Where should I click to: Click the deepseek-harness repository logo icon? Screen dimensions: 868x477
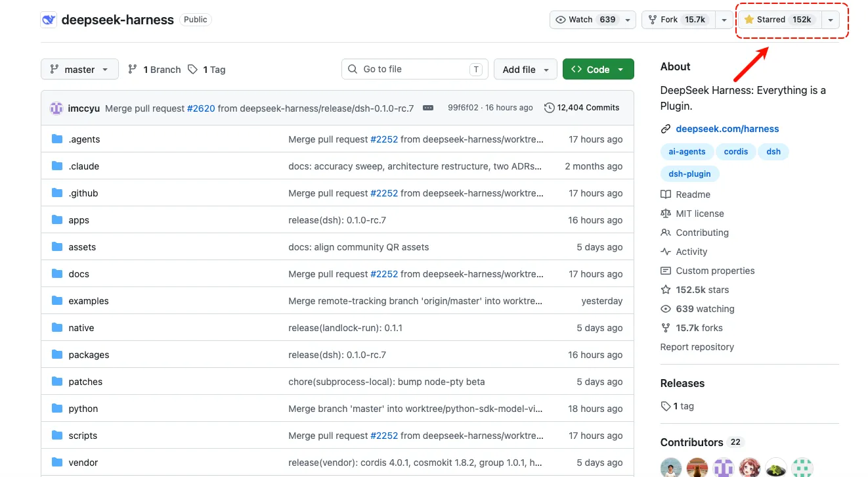click(49, 20)
